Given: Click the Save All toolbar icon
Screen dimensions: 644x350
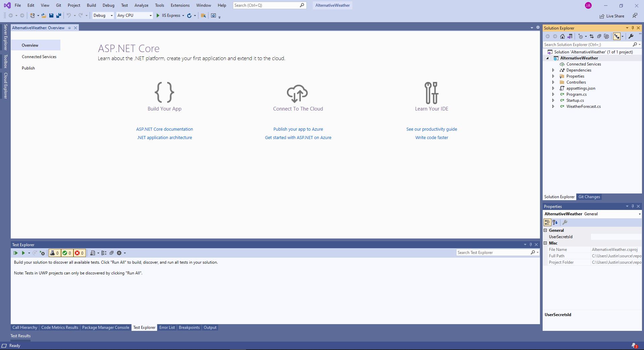Looking at the screenshot, I should [59, 15].
